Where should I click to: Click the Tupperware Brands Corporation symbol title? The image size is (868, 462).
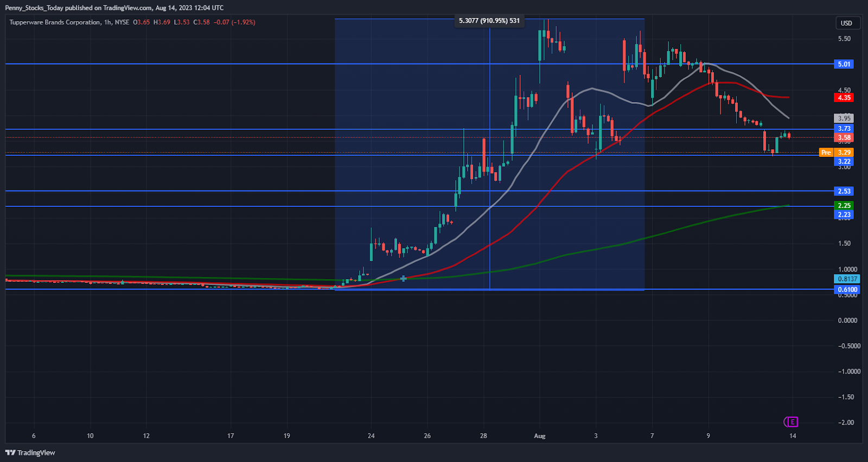(x=55, y=22)
